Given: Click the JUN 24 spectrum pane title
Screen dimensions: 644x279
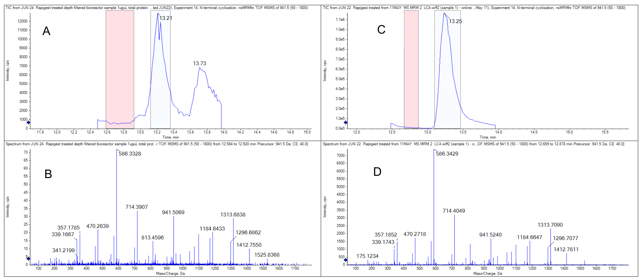Looking at the screenshot, I should [157, 144].
